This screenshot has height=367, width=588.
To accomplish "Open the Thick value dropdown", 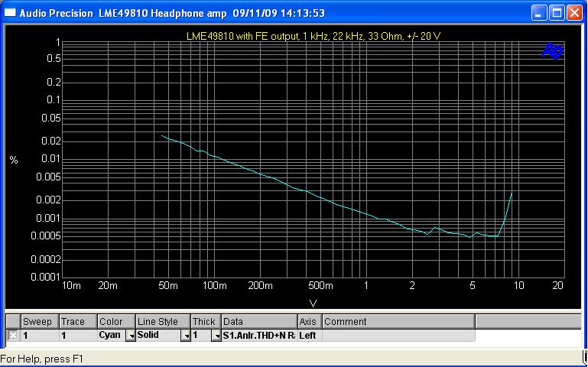I will [x=216, y=336].
